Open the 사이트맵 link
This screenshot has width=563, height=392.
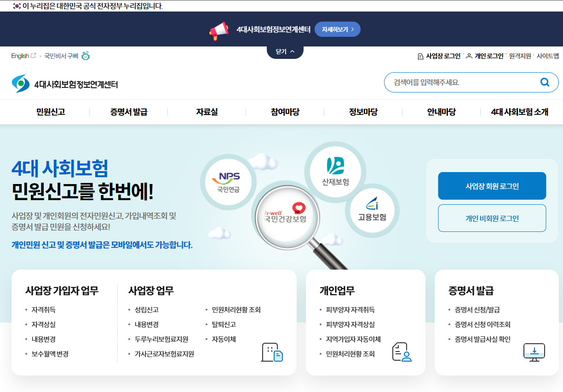[x=548, y=56]
